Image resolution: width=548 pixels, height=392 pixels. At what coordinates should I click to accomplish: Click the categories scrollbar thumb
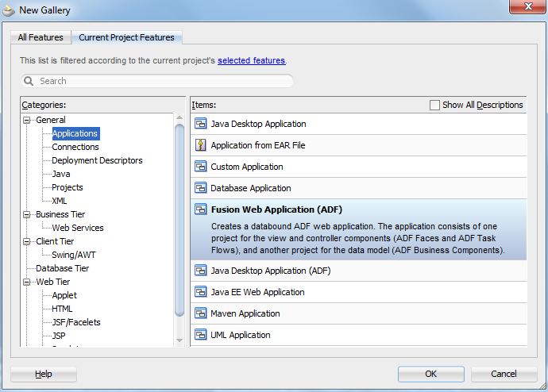click(179, 220)
